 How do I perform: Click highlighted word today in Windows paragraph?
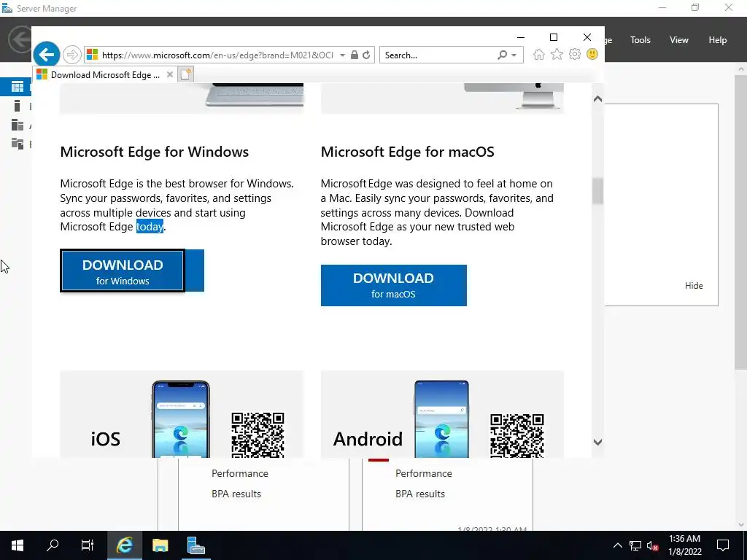click(150, 227)
